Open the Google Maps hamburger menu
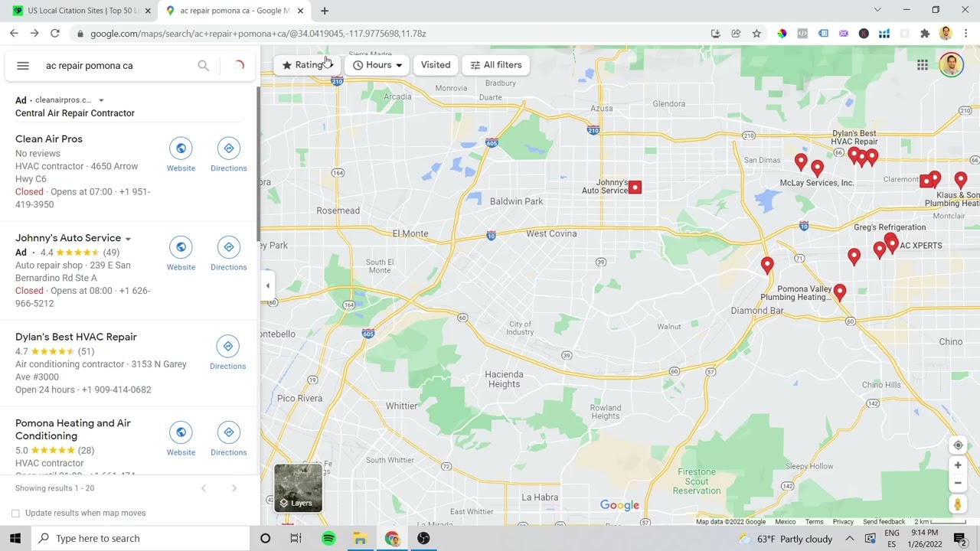Screen dimensions: 980x551 23,66
